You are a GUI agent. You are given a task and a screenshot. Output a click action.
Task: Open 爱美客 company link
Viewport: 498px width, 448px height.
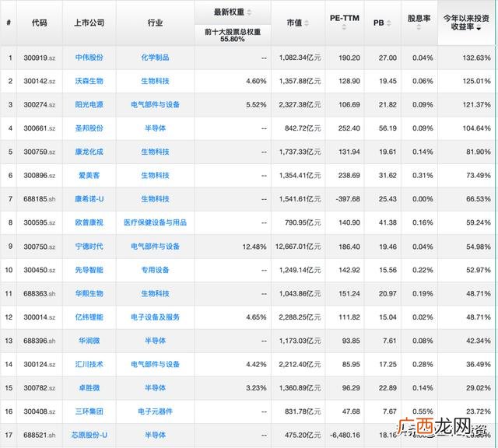click(89, 175)
